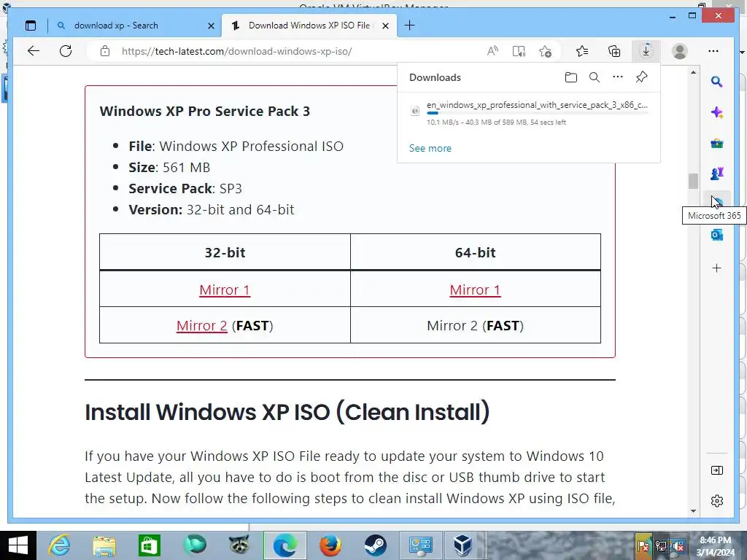Switch to the download xp - Search tab

point(136,26)
